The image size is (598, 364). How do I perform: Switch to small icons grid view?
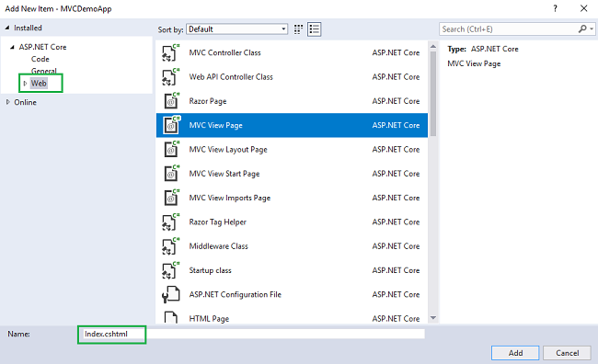tap(298, 29)
